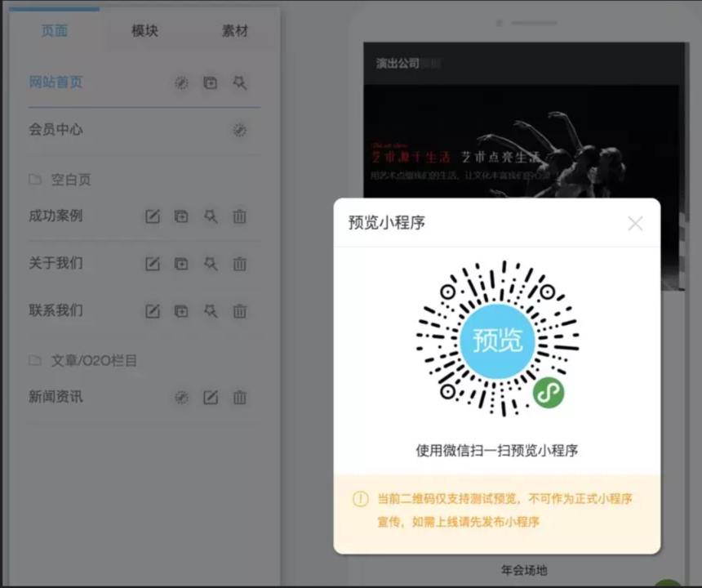
Task: Click the warning icon in notice
Action: tap(361, 499)
